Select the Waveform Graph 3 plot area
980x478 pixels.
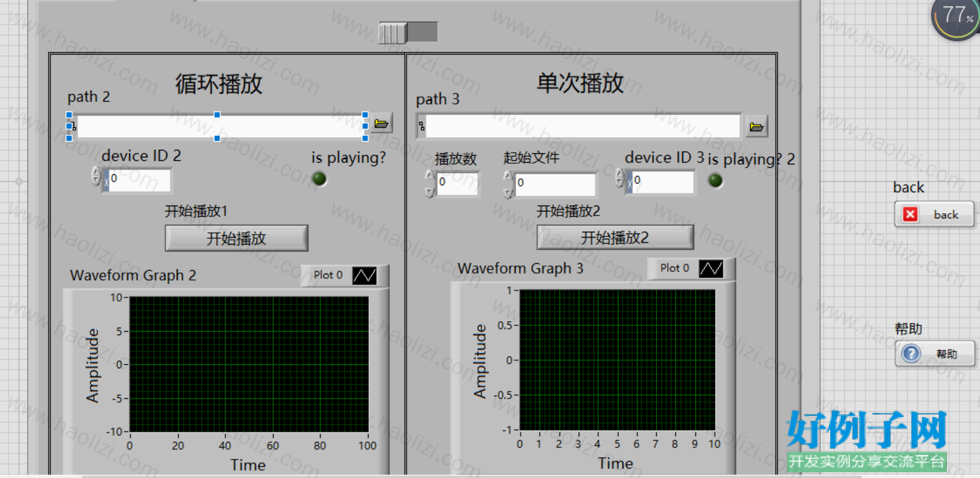tap(617, 360)
